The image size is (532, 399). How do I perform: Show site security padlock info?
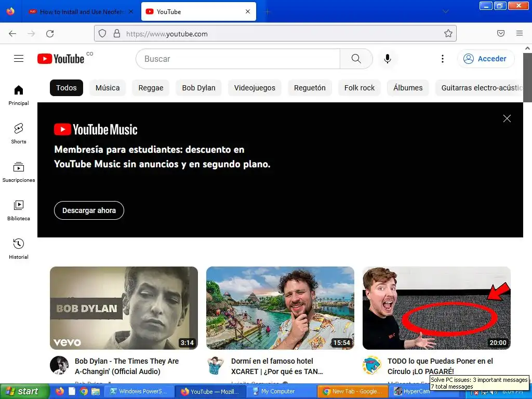pyautogui.click(x=117, y=34)
